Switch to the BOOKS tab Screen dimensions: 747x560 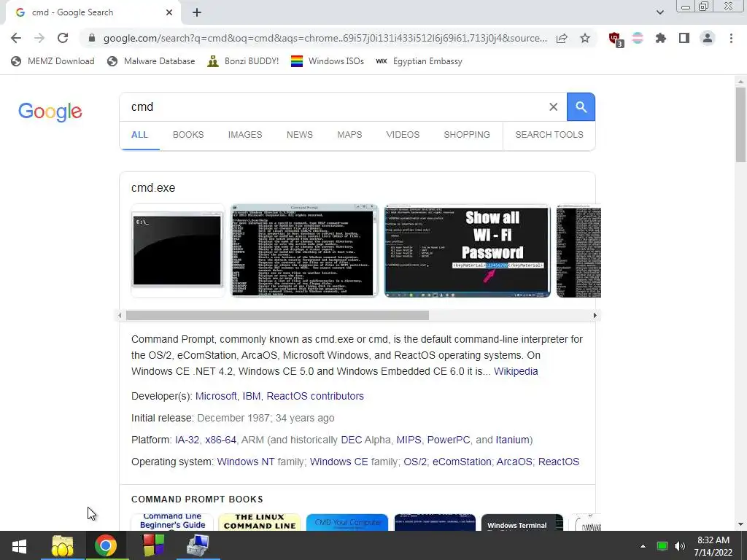tap(188, 135)
